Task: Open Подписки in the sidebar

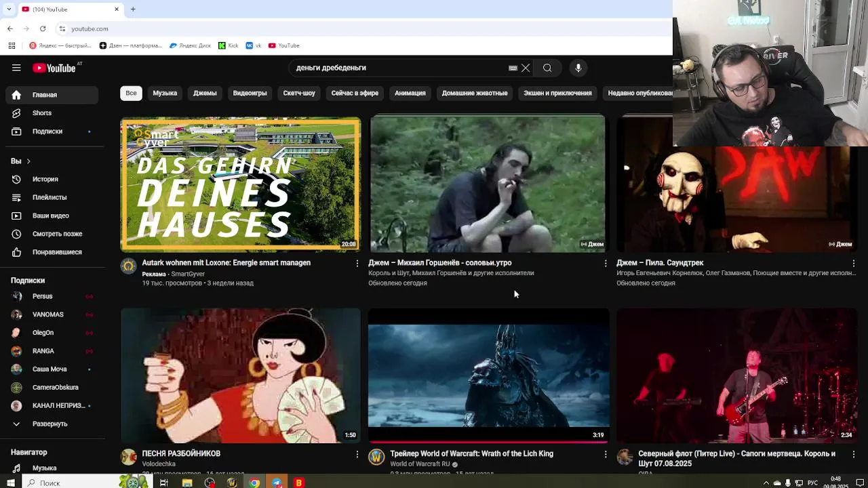Action: click(52, 131)
